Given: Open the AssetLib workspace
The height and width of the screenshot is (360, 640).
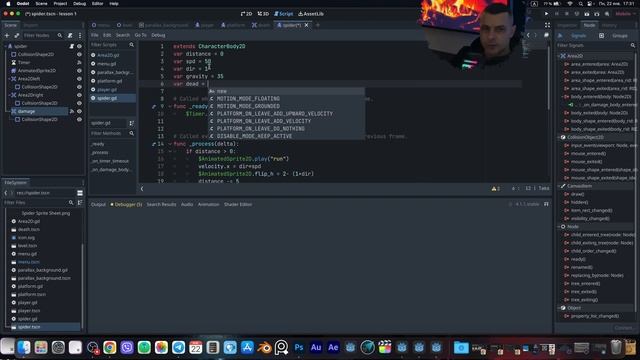Looking at the screenshot, I should 311,14.
